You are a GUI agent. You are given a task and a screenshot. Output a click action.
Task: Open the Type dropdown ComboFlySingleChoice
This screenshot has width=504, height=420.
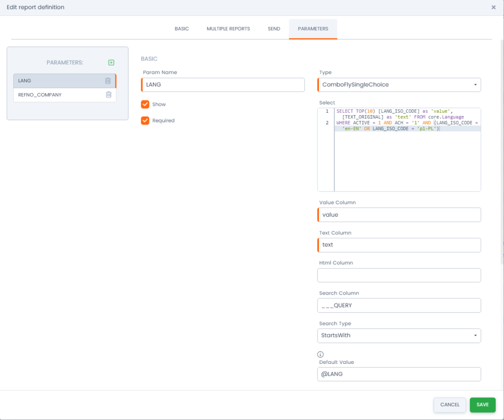pyautogui.click(x=399, y=85)
